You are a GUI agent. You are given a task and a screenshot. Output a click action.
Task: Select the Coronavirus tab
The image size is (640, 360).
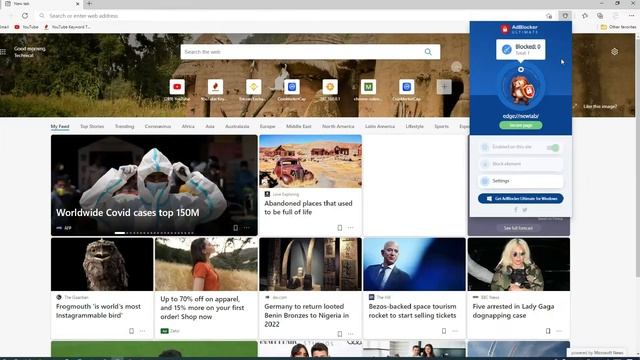point(158,127)
